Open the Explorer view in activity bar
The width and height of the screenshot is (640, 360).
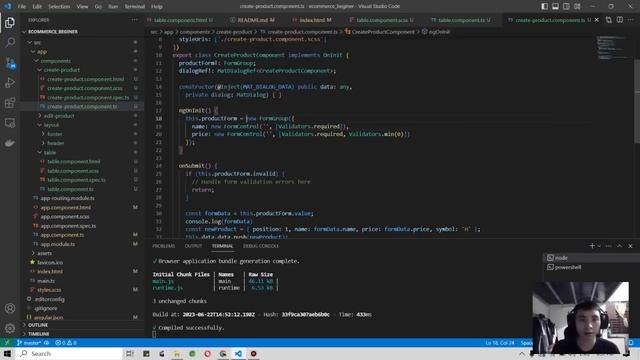(x=10, y=22)
